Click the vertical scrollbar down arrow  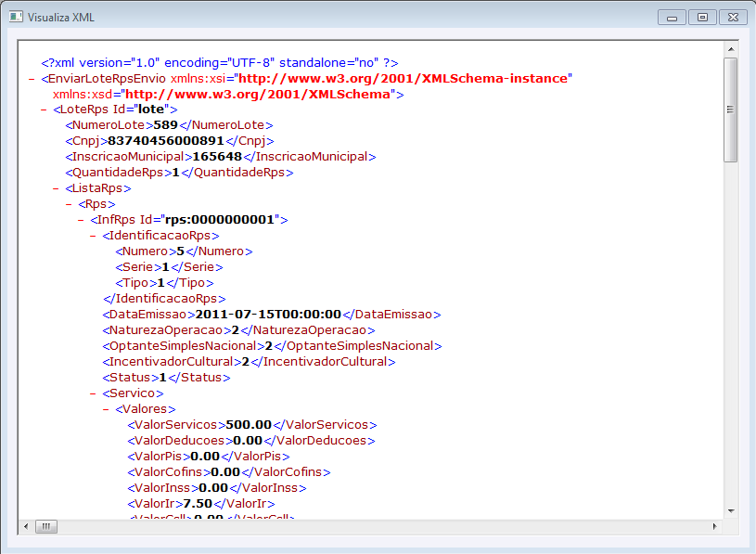729,509
